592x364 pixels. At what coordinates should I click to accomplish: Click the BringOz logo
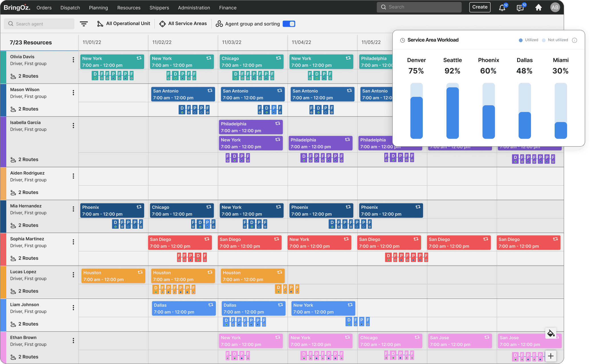pos(17,7)
